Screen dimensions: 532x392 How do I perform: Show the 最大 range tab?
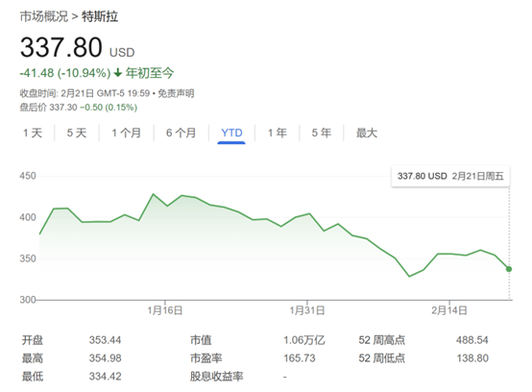367,133
